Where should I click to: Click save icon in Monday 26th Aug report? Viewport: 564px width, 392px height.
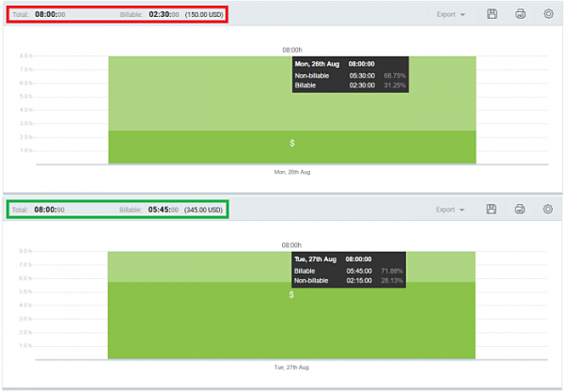tap(492, 14)
